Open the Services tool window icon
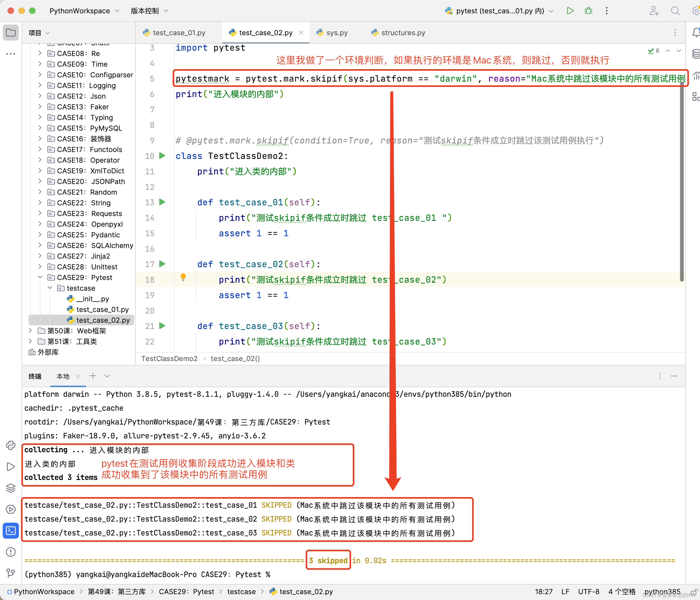The width and height of the screenshot is (700, 600). coord(11,509)
